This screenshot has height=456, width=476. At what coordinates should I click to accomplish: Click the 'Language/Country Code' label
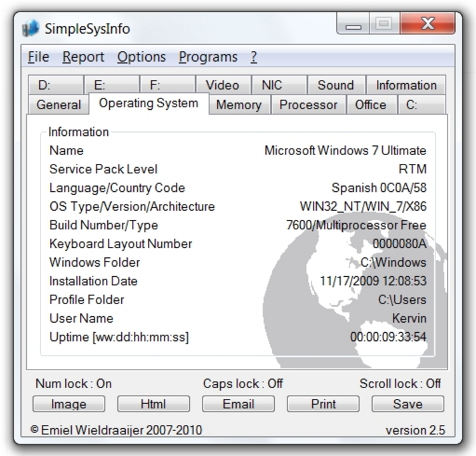[117, 188]
